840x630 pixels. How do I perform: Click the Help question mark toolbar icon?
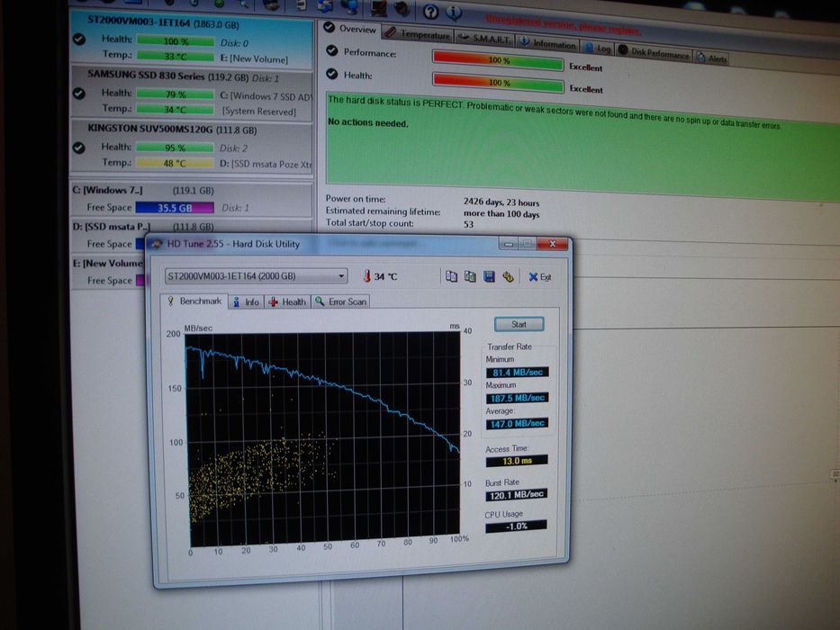(430, 11)
